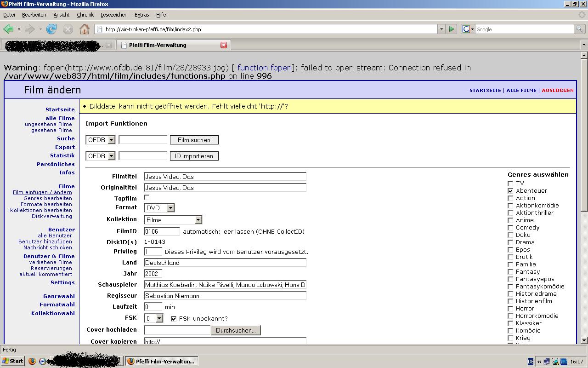588x368 pixels.
Task: Click Firefox icon in quick launch
Action: (x=32, y=361)
